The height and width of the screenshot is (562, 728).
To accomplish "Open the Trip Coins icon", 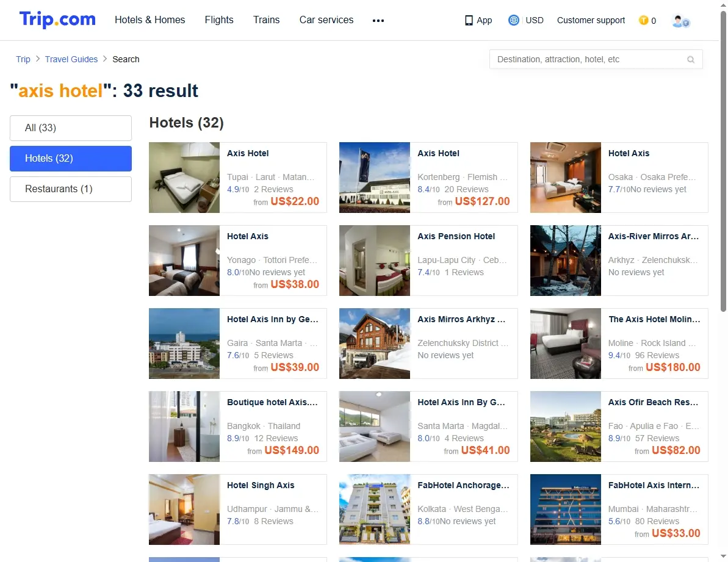I will coord(644,20).
